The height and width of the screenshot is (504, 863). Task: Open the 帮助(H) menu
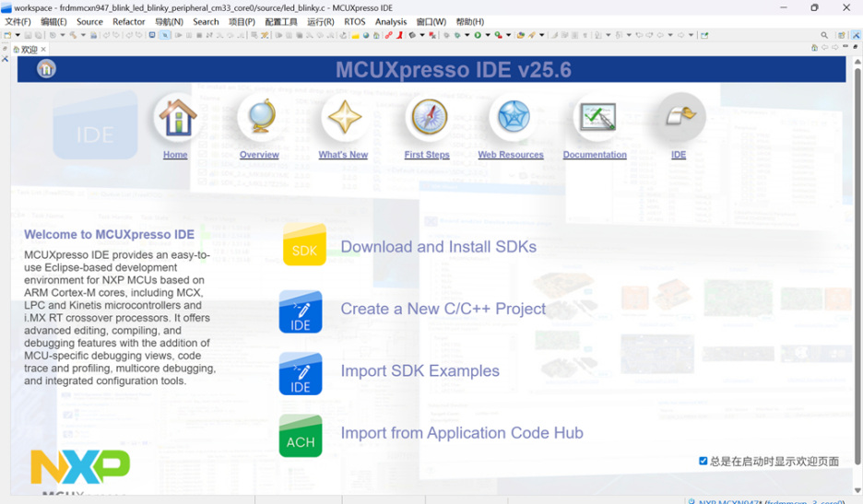pos(470,21)
